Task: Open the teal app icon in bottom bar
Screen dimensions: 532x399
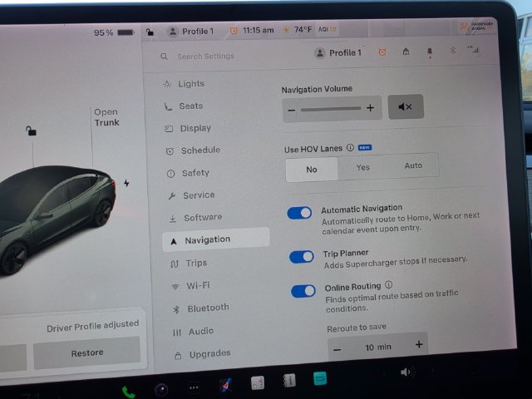Action: (x=320, y=379)
